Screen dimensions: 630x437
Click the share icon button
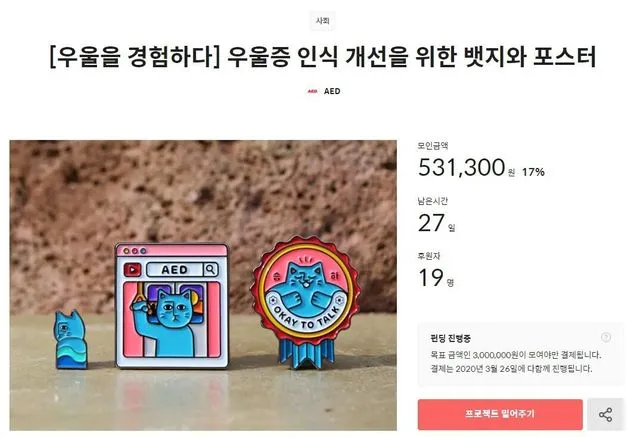pos(605,415)
